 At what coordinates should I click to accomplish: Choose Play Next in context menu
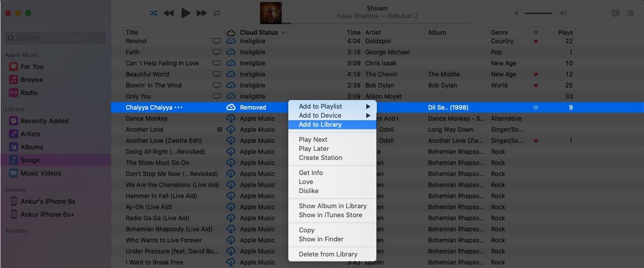click(332, 139)
